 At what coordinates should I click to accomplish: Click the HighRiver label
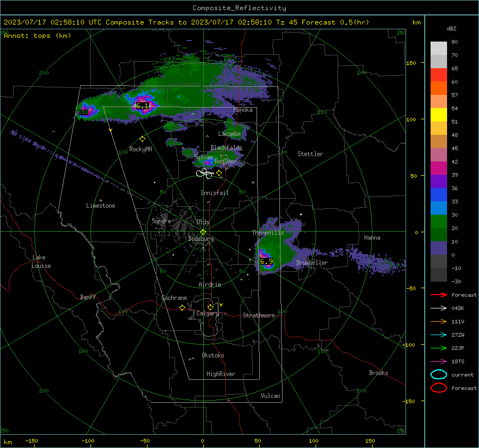coord(221,374)
